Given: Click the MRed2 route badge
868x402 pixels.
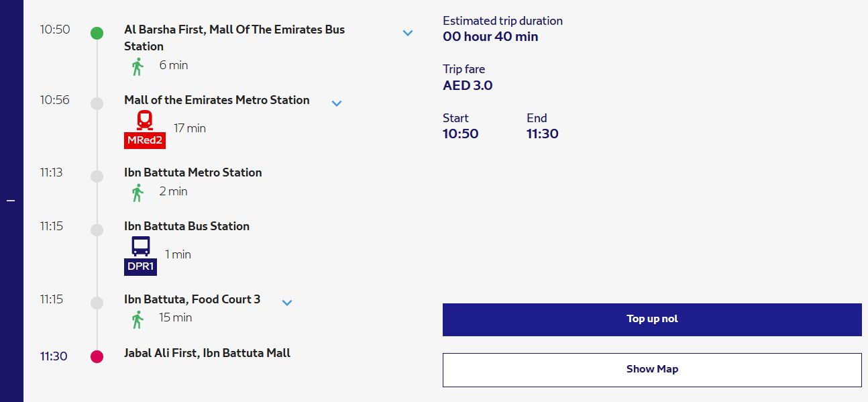Looking at the screenshot, I should [x=145, y=140].
